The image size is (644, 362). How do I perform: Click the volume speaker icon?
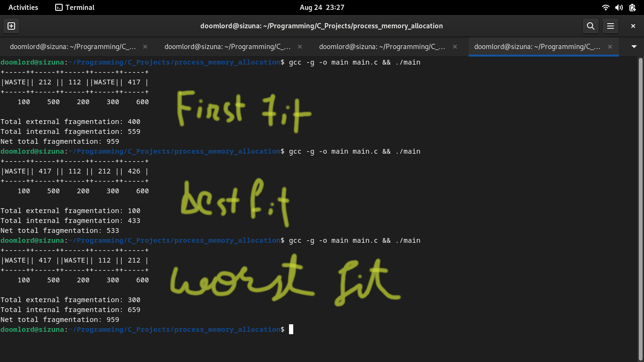[619, 7]
